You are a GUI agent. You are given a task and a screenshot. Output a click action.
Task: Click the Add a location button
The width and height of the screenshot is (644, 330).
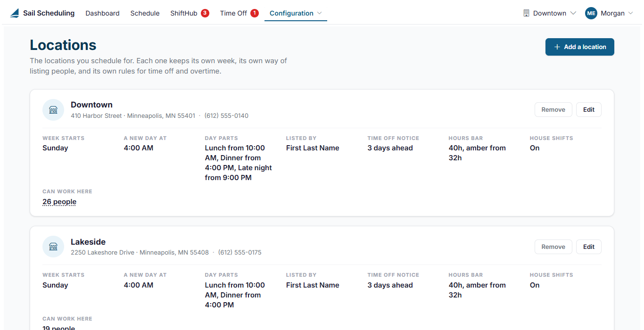coord(580,47)
